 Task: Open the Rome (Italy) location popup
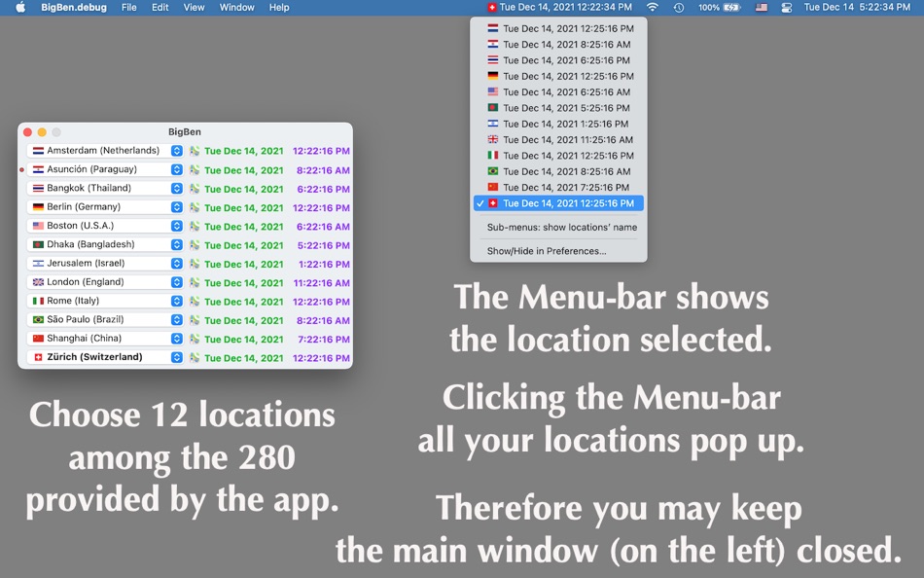point(105,302)
